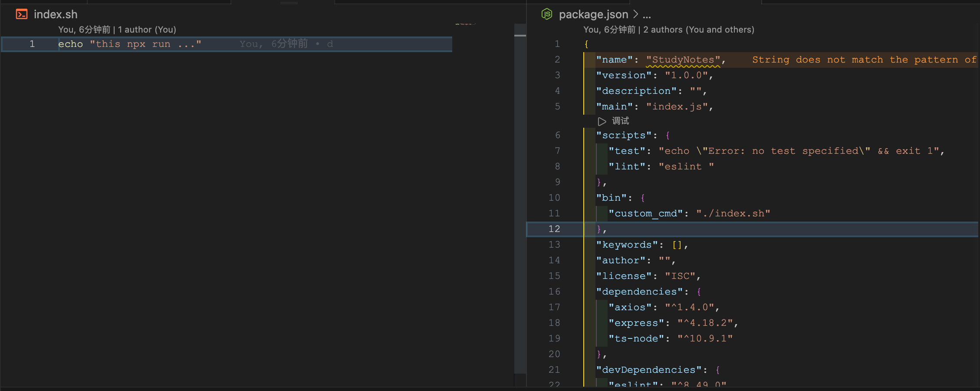980x391 pixels.
Task: Click the "custom_cmd" key
Action: [646, 213]
